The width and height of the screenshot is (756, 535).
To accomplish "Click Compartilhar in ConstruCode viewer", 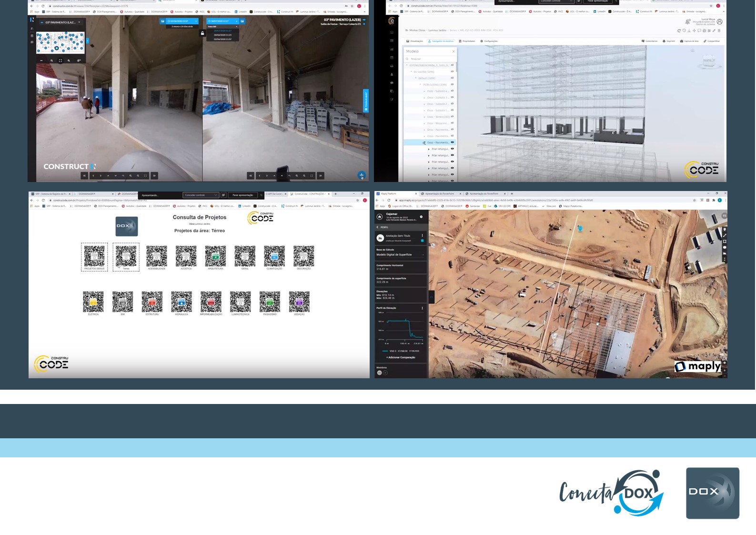I will tap(712, 41).
